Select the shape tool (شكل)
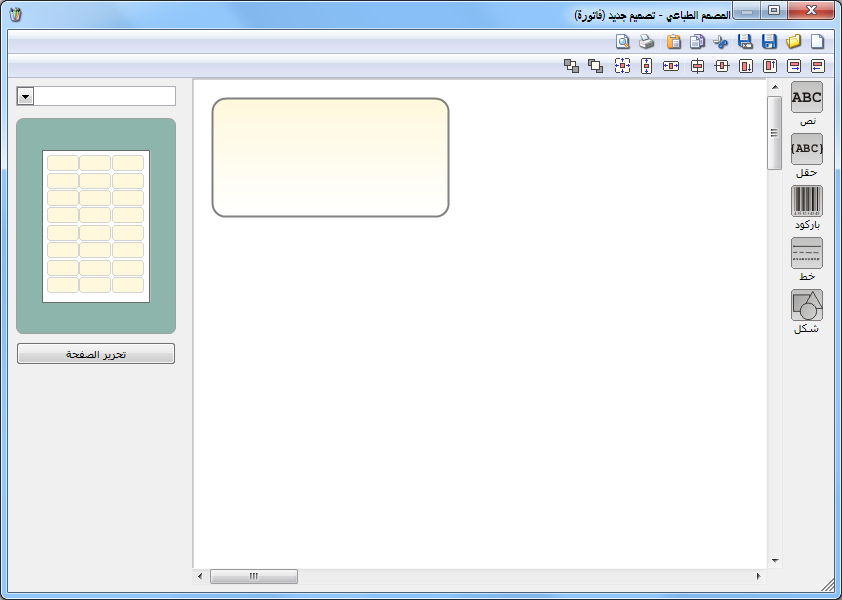 807,305
